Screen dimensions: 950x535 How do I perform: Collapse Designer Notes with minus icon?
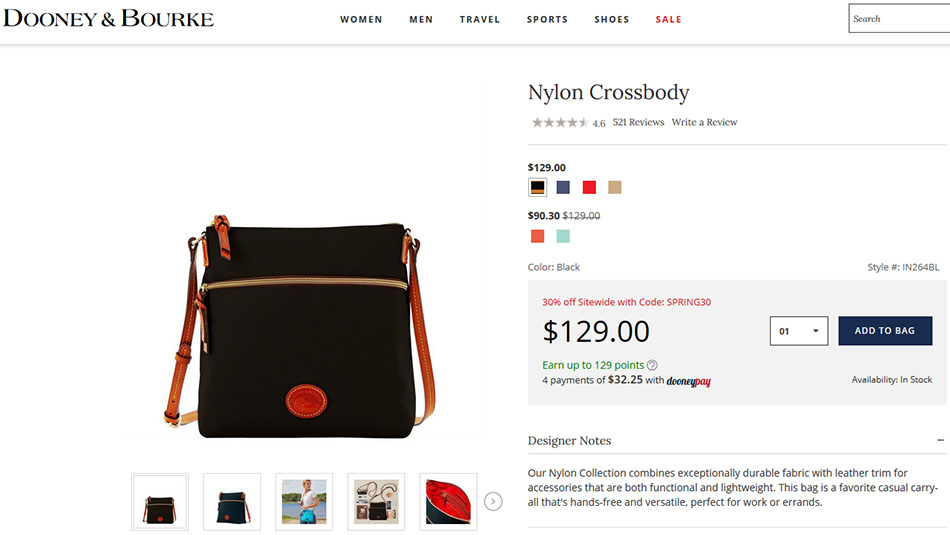pyautogui.click(x=940, y=440)
